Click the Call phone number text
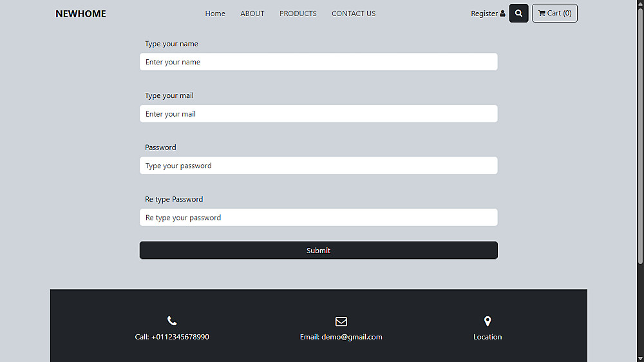This screenshot has height=362, width=644. click(172, 337)
